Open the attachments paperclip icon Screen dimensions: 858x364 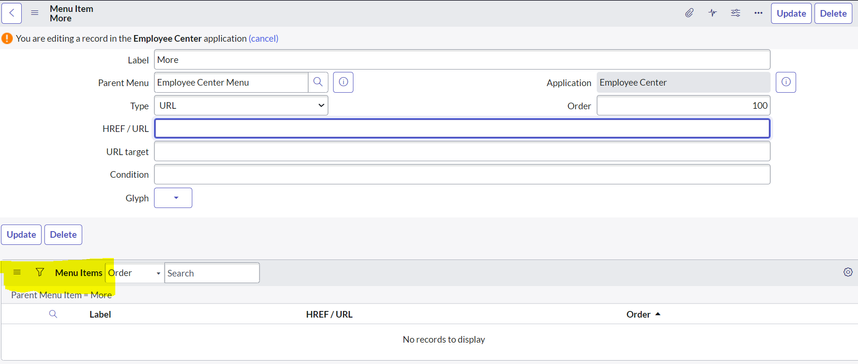(689, 13)
